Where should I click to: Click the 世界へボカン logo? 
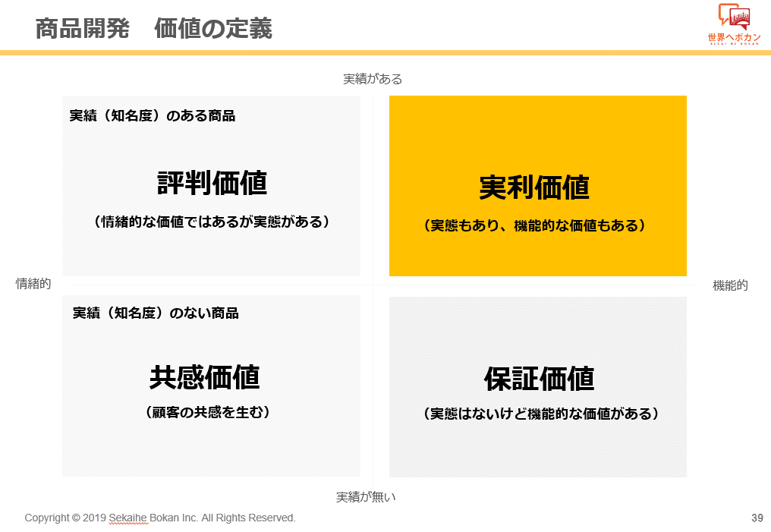pos(734,24)
